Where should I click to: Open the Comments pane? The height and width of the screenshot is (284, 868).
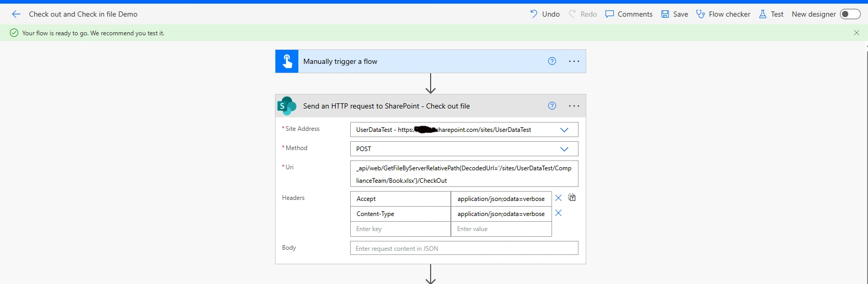pyautogui.click(x=629, y=14)
